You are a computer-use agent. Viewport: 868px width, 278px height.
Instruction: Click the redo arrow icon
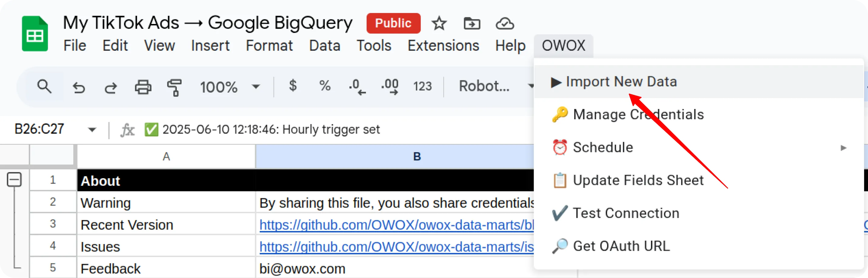[x=111, y=87]
